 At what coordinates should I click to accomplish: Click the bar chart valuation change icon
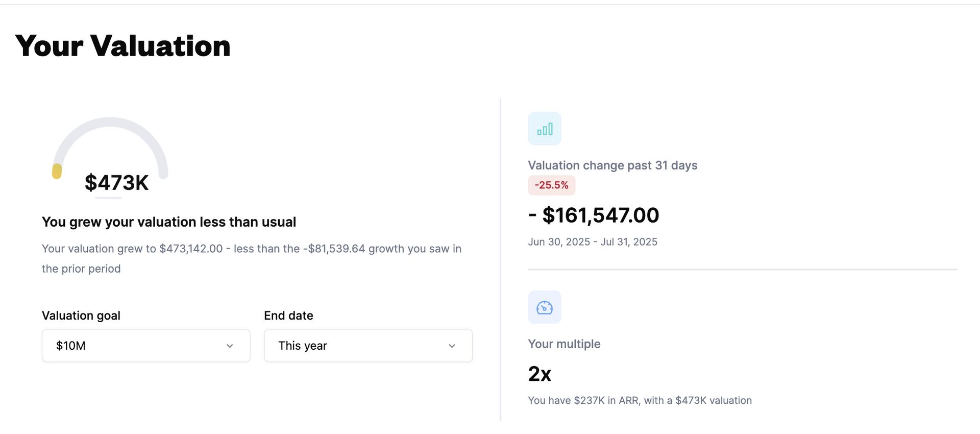(x=545, y=129)
